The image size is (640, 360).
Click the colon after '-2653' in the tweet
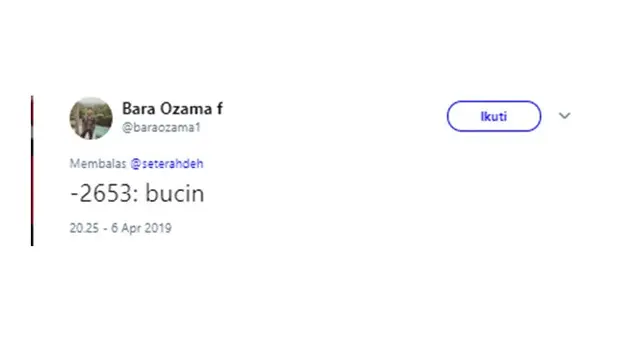point(136,196)
